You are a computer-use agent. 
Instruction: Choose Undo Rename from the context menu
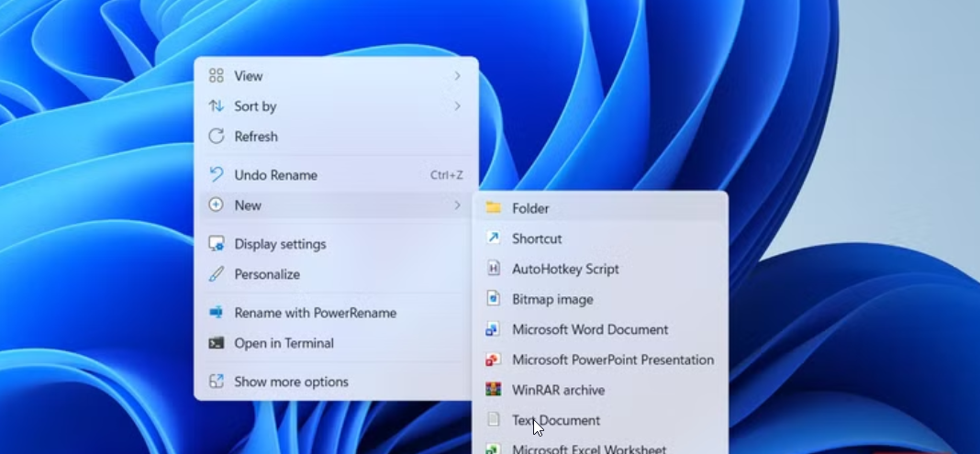[x=275, y=175]
